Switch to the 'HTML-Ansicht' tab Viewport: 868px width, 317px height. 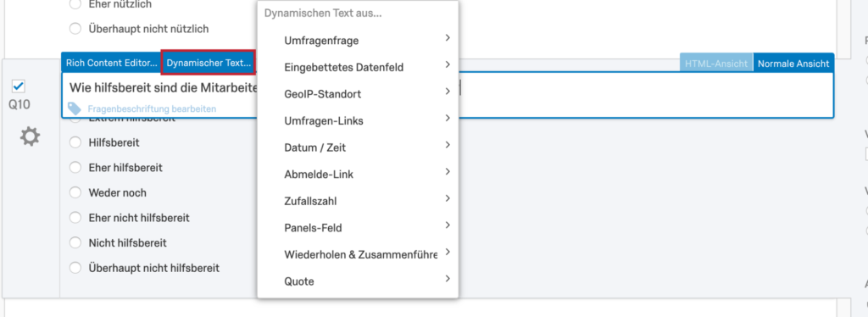pos(716,64)
